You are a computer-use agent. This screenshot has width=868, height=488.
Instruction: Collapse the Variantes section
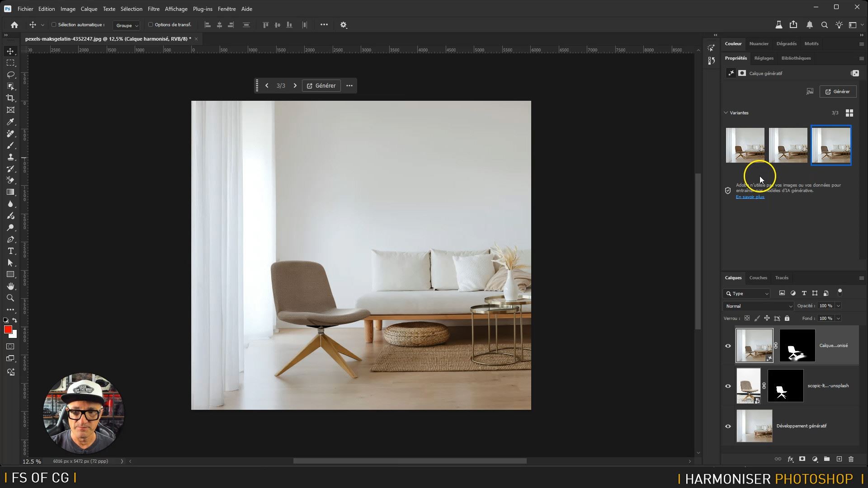(726, 113)
